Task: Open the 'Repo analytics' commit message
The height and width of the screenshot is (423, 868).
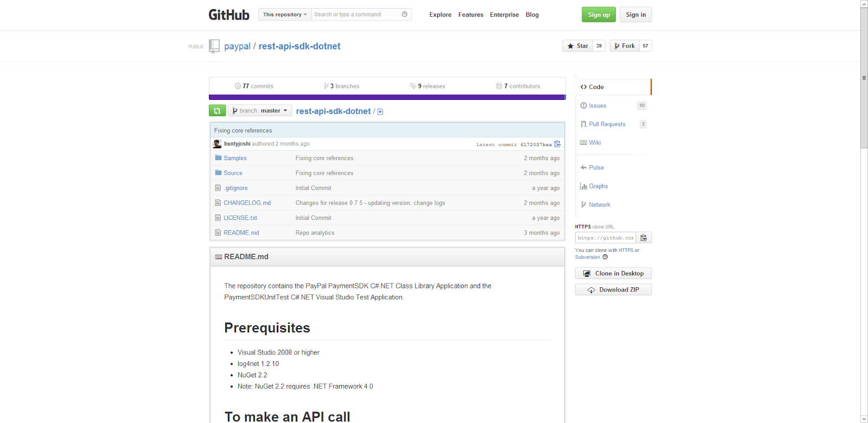Action: tap(315, 232)
